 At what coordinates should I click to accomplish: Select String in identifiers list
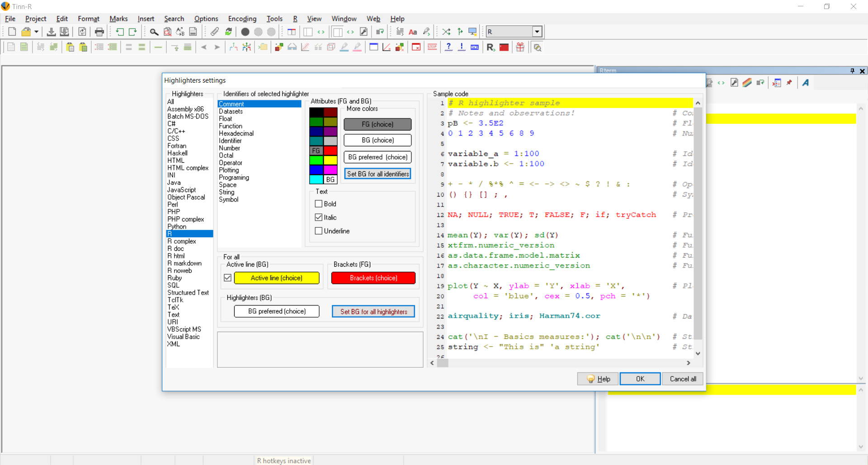(227, 192)
